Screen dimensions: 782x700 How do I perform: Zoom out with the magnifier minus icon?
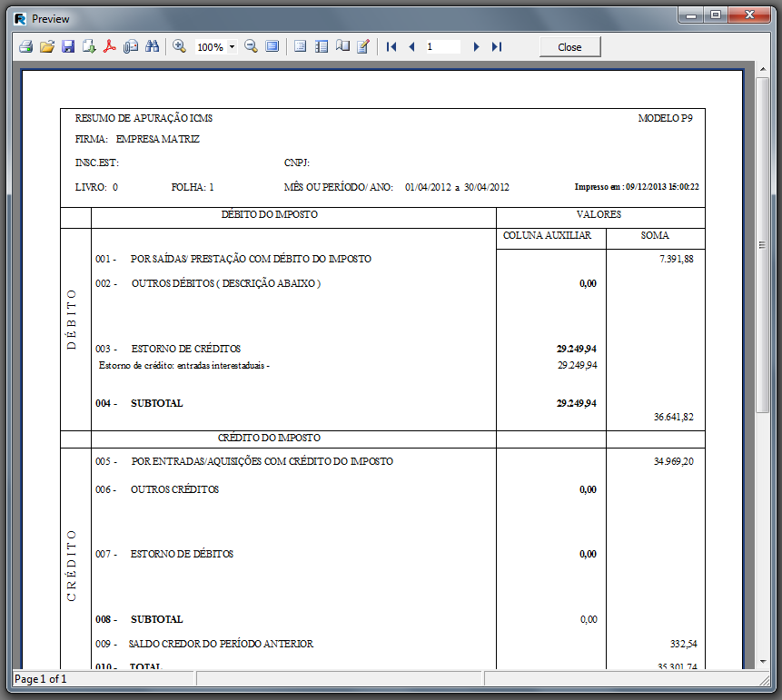pos(251,47)
